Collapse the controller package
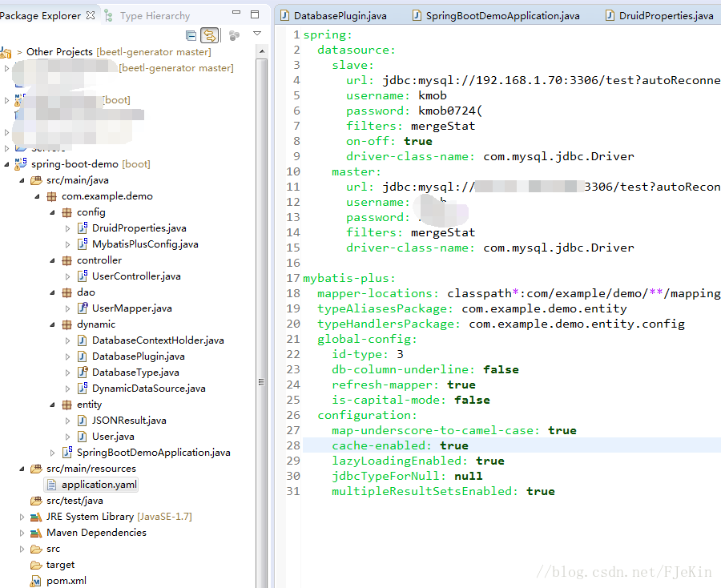 pos(52,260)
